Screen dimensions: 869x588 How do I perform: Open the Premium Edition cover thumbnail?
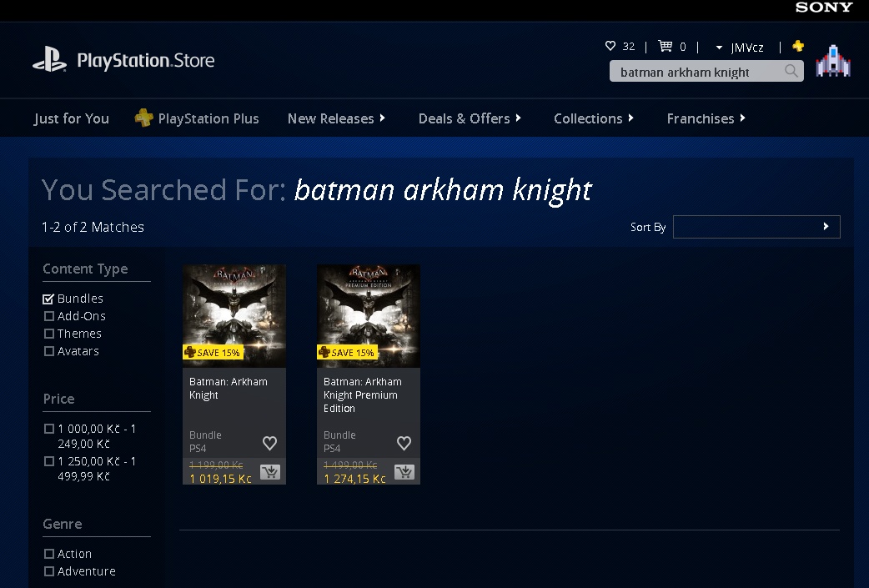click(369, 316)
